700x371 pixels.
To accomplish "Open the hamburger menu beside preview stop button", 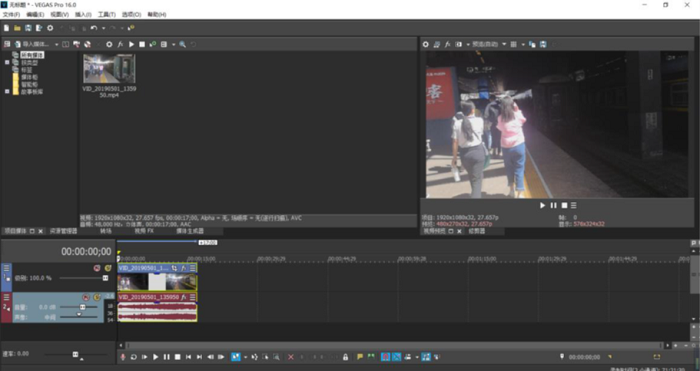I will pyautogui.click(x=574, y=205).
